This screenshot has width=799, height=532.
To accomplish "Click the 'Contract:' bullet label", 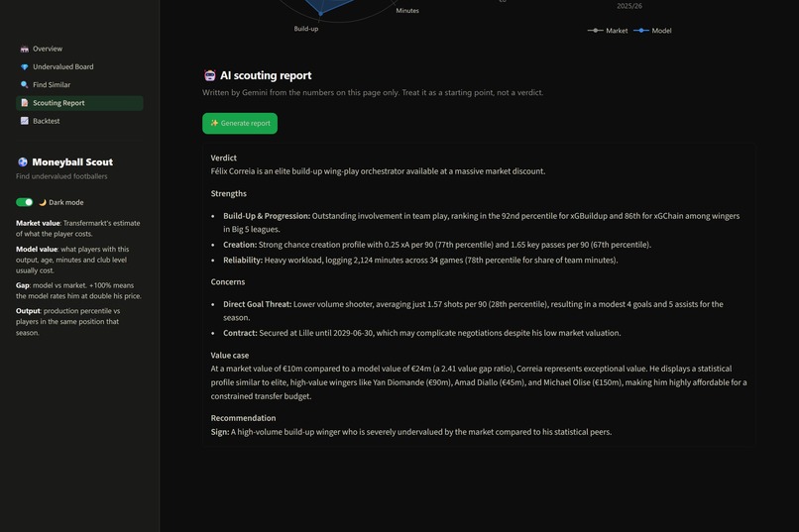I will click(x=240, y=333).
